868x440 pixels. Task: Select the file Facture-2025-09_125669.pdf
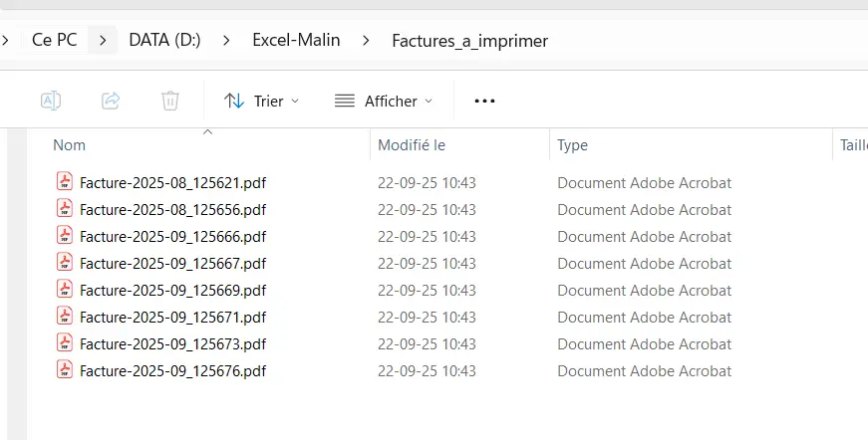pyautogui.click(x=172, y=291)
